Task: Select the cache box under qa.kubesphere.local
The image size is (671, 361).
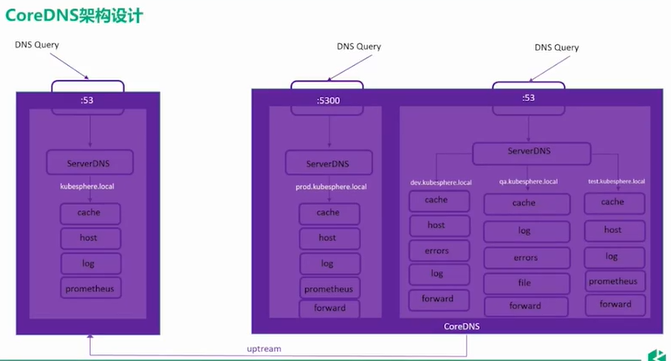Action: [x=527, y=204]
